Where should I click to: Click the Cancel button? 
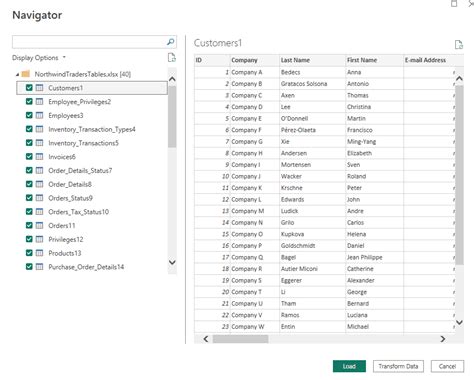coord(447,366)
